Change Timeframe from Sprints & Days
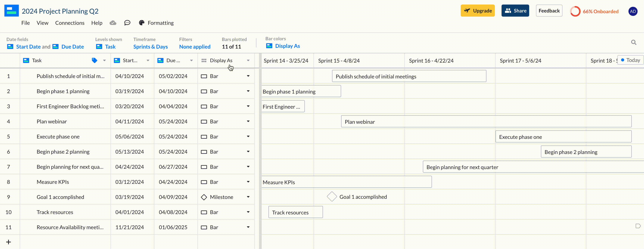This screenshot has height=249, width=644. pos(151,46)
